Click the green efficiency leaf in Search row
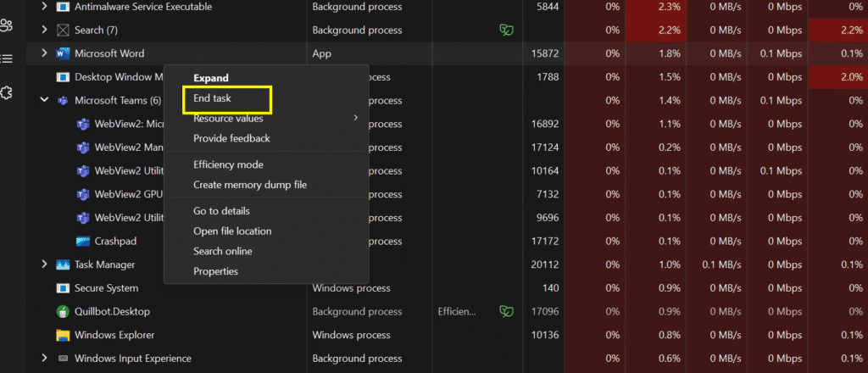This screenshot has width=868, height=373. pos(506,30)
